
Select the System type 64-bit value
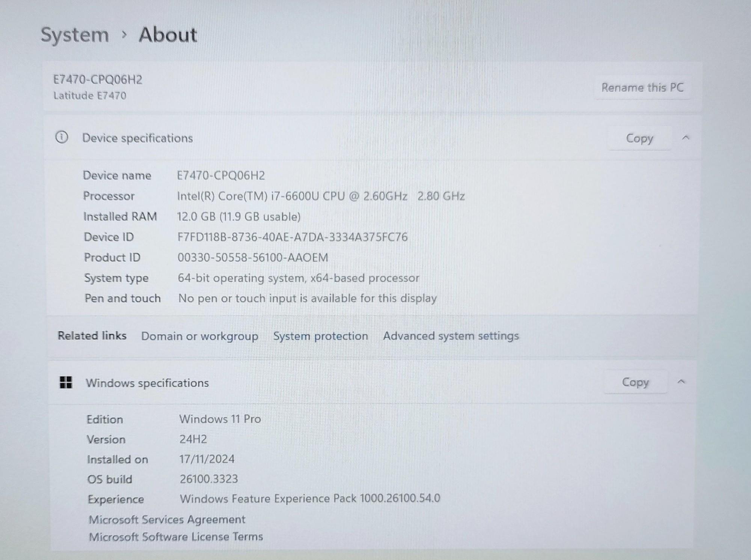pyautogui.click(x=299, y=278)
